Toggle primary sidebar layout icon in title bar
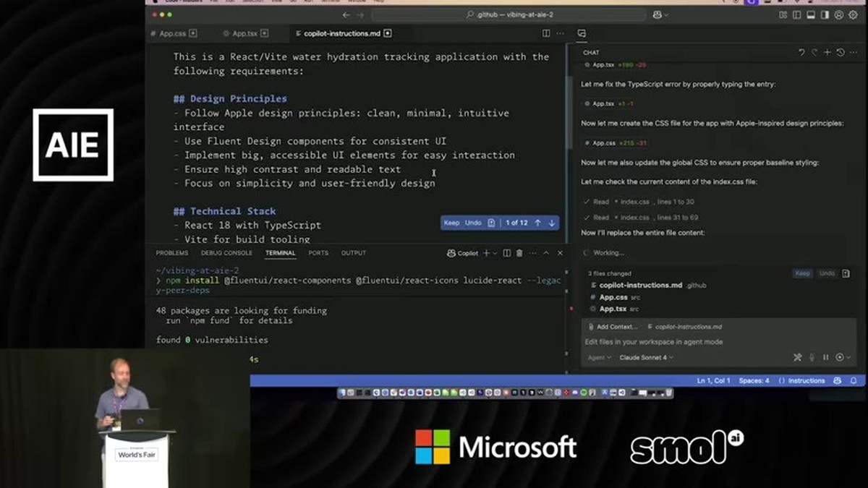The height and width of the screenshot is (488, 868). click(x=796, y=14)
